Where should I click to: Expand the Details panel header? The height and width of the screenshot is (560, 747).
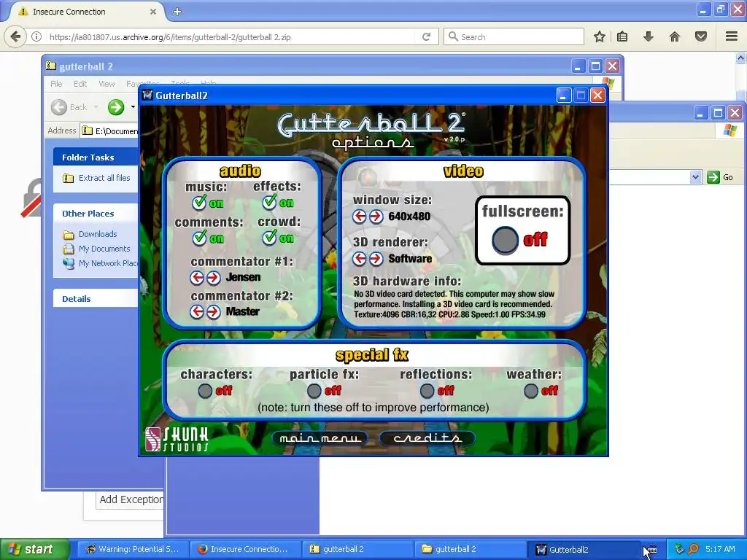(96, 298)
